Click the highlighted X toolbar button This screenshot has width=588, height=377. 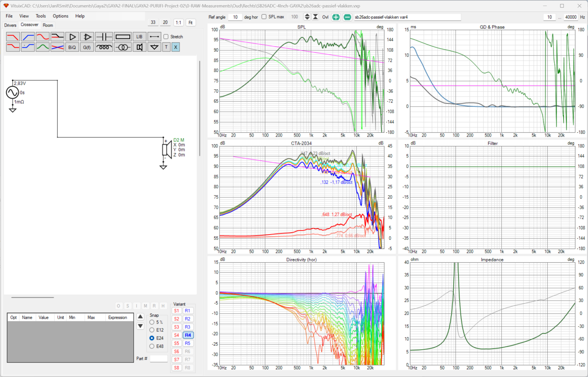coord(176,47)
